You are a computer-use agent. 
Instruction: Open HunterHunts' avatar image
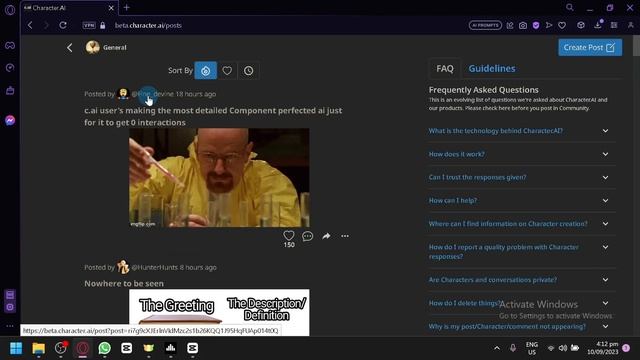click(x=123, y=267)
